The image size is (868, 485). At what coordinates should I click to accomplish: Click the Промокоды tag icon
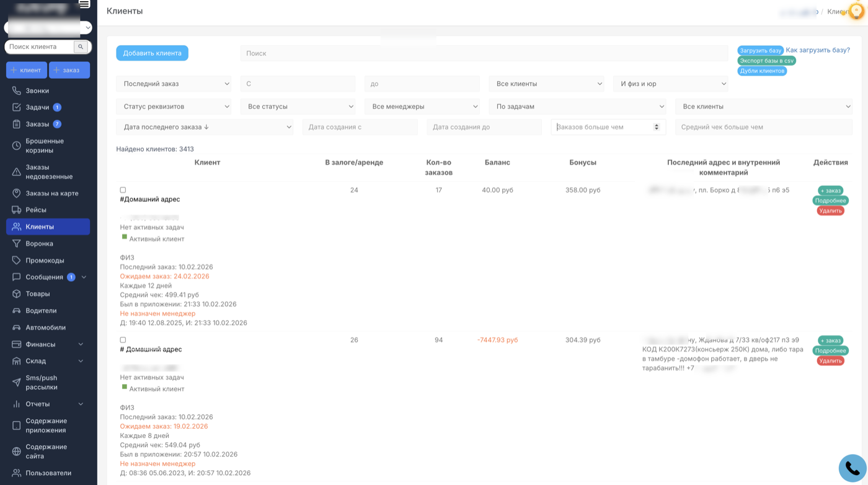tap(17, 260)
